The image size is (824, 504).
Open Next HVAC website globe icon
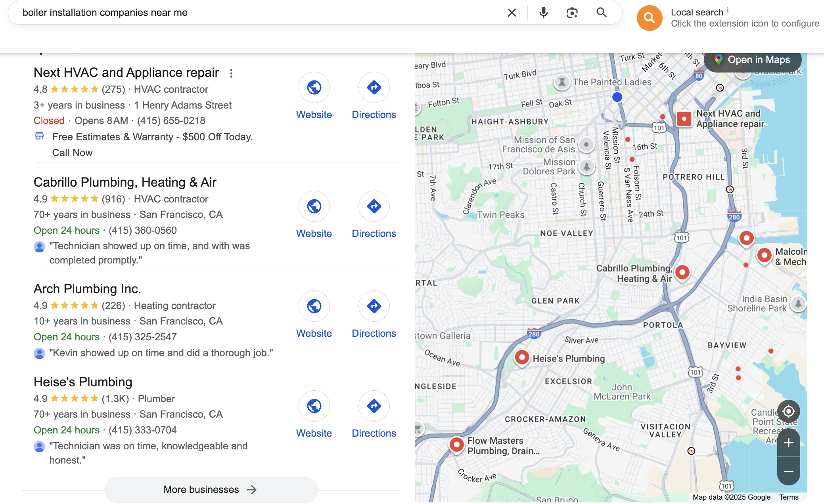coord(314,87)
